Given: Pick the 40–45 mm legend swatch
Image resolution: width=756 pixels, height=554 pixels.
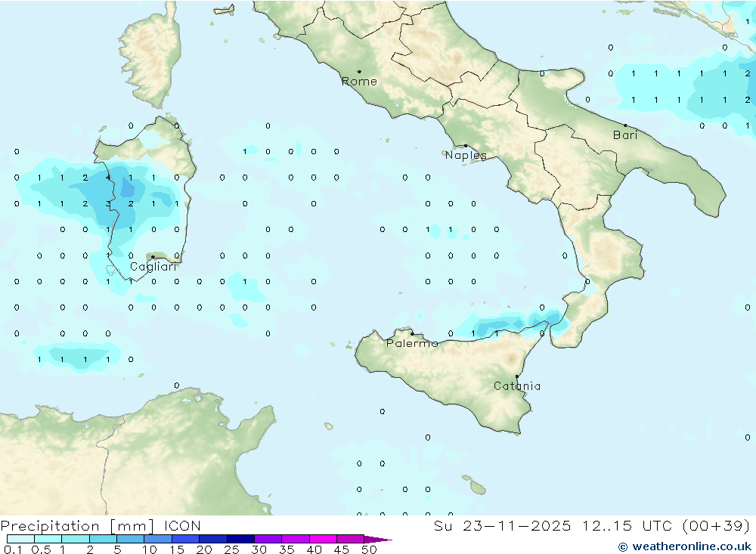Looking at the screenshot, I should pyautogui.click(x=323, y=539).
